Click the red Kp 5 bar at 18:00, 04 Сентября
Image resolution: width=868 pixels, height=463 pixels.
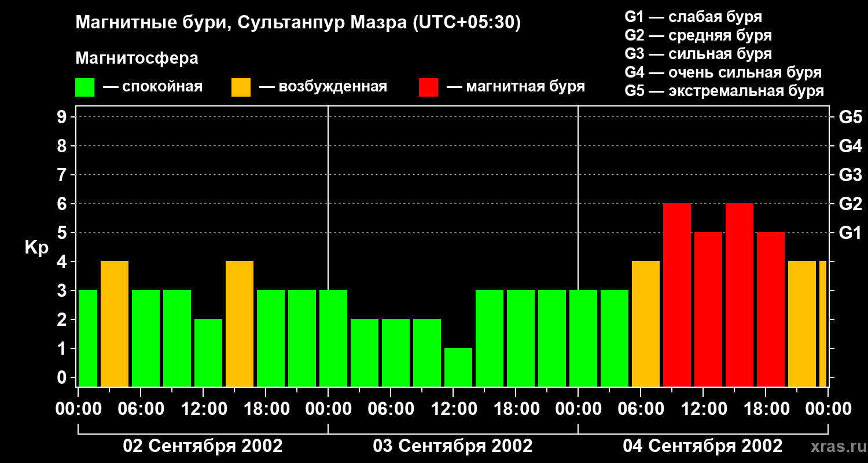[x=771, y=309]
